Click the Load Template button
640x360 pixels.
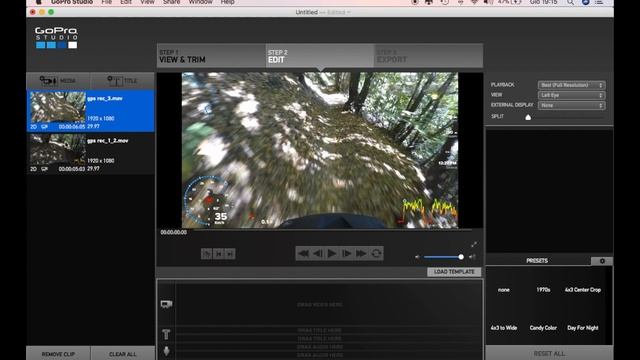tap(454, 272)
